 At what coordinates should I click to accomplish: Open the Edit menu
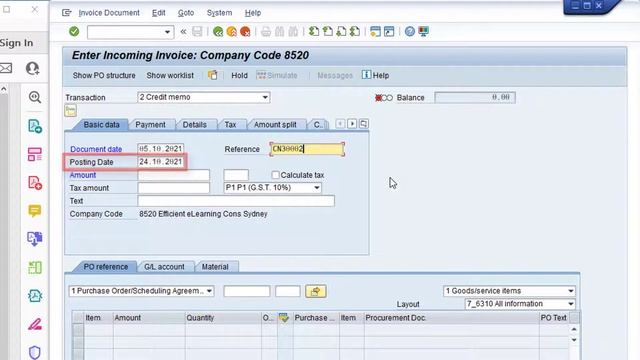159,13
